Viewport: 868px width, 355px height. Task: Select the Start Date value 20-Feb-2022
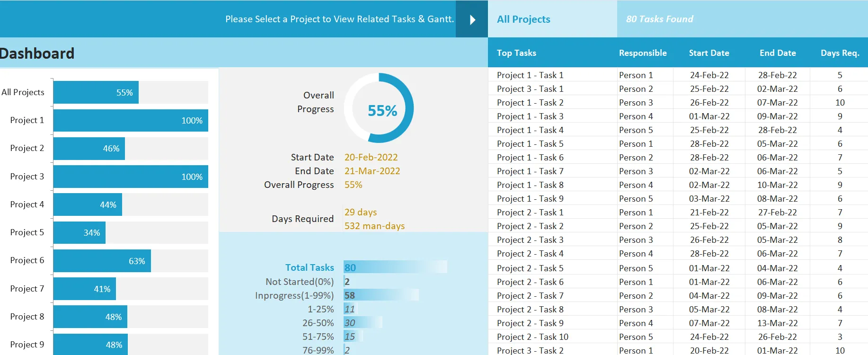click(x=371, y=157)
